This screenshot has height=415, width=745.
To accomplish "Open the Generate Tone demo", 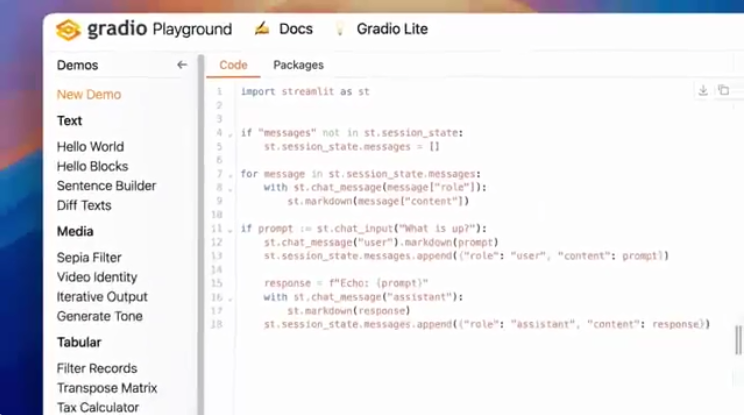I will point(100,316).
